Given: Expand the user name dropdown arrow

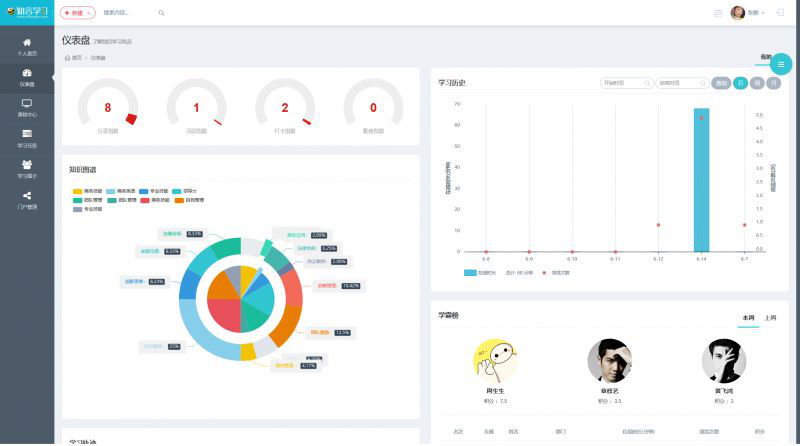Looking at the screenshot, I should click(763, 13).
